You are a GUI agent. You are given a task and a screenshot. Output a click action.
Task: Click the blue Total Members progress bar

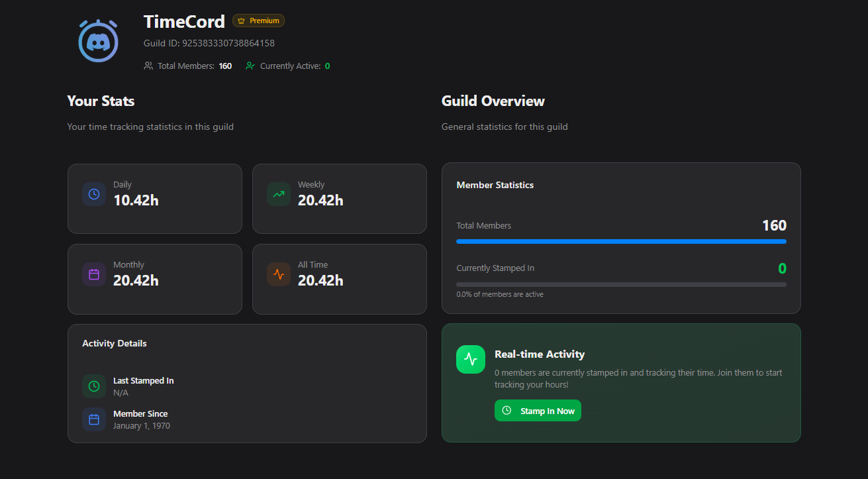621,241
